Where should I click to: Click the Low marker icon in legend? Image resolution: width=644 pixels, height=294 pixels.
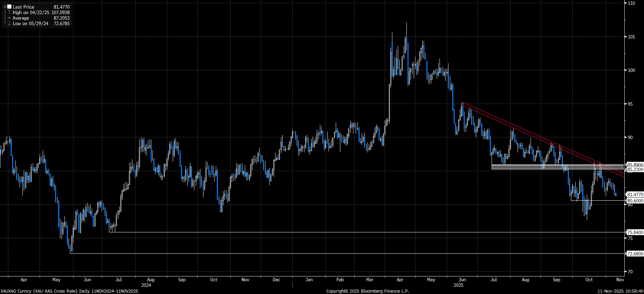(9, 24)
